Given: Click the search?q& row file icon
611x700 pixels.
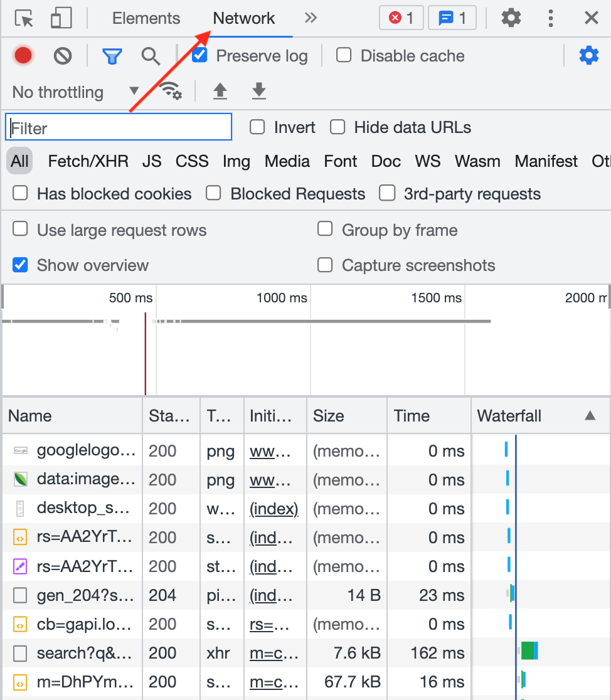Looking at the screenshot, I should click(x=20, y=653).
